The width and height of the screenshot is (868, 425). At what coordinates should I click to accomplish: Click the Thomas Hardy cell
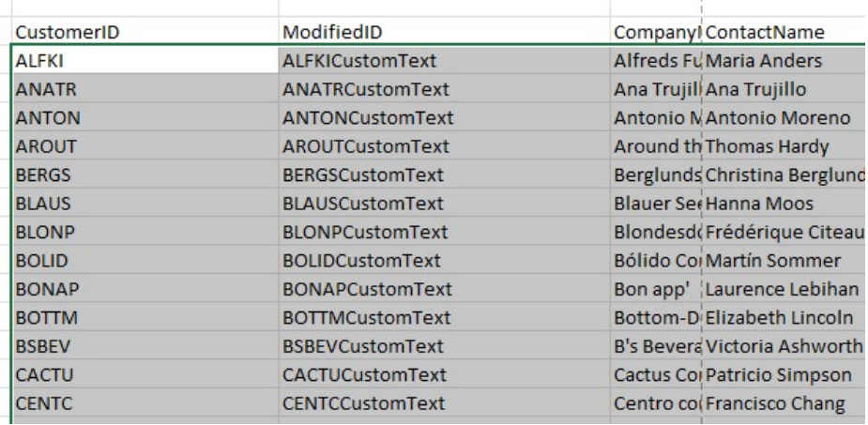(x=784, y=146)
